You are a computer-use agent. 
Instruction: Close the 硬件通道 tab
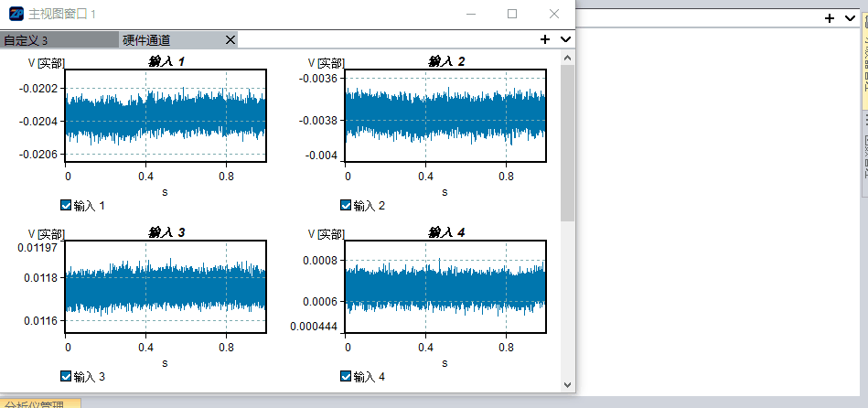click(230, 39)
